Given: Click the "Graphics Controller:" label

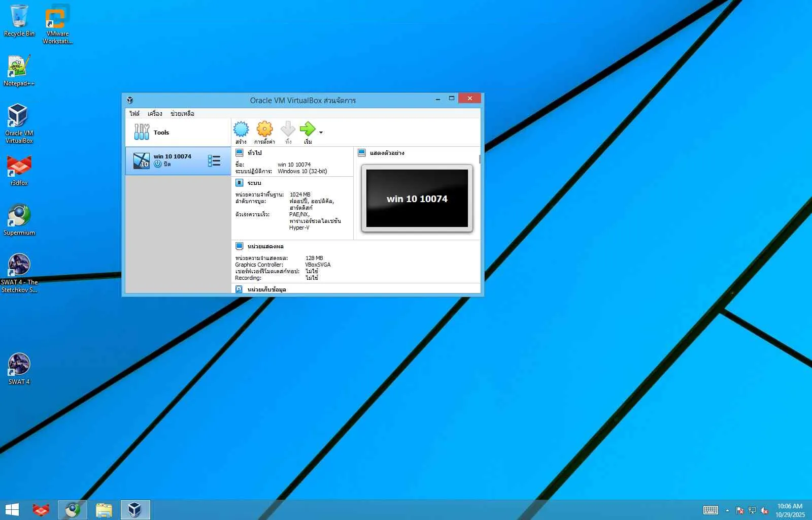Looking at the screenshot, I should [x=259, y=265].
